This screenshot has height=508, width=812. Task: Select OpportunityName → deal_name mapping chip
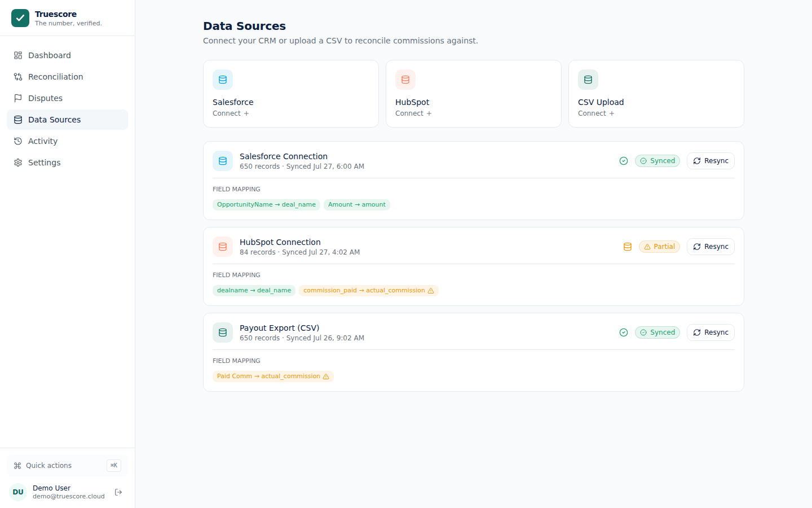coord(266,205)
